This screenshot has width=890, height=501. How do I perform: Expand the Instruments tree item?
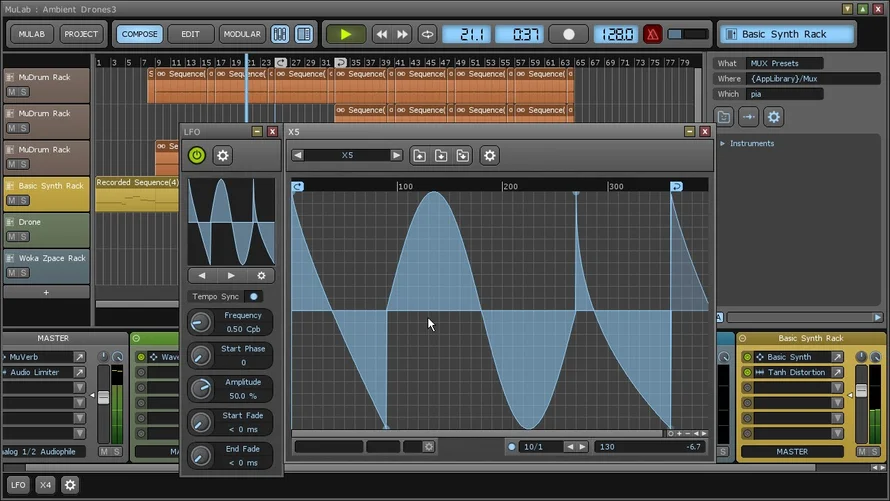click(723, 144)
